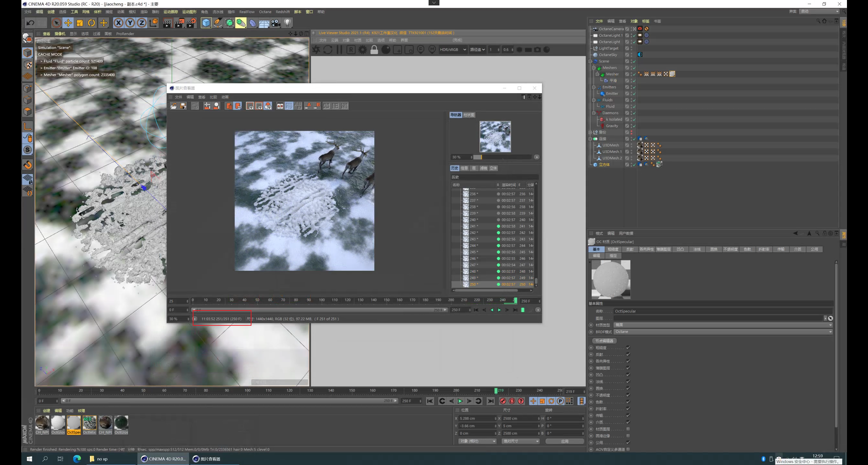
Task: Click the Cube primitive icon
Action: (x=206, y=23)
